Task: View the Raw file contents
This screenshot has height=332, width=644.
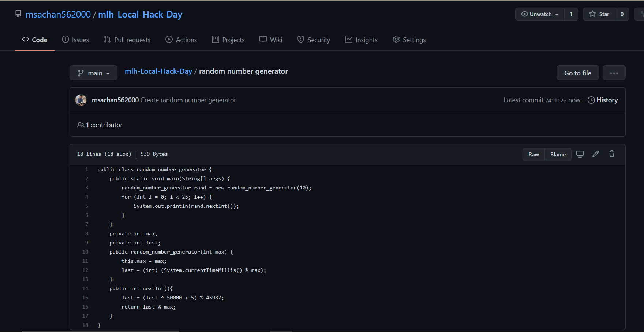Action: pos(533,155)
